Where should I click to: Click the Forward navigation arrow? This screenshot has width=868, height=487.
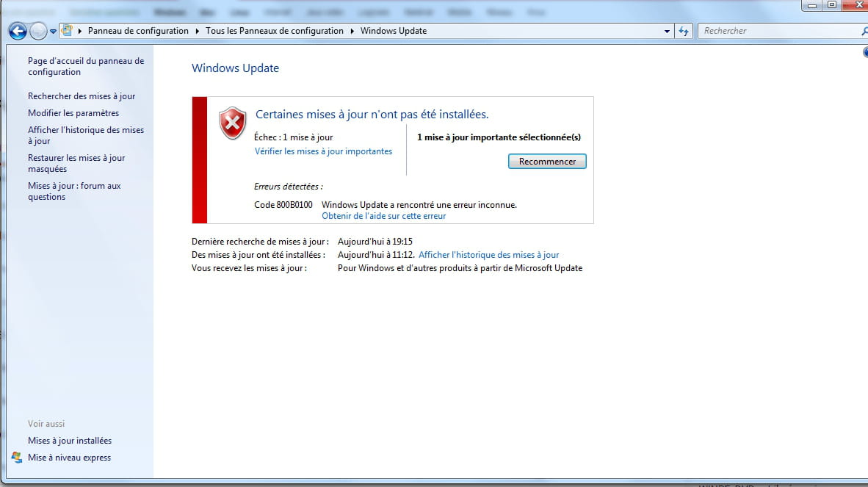pos(38,31)
